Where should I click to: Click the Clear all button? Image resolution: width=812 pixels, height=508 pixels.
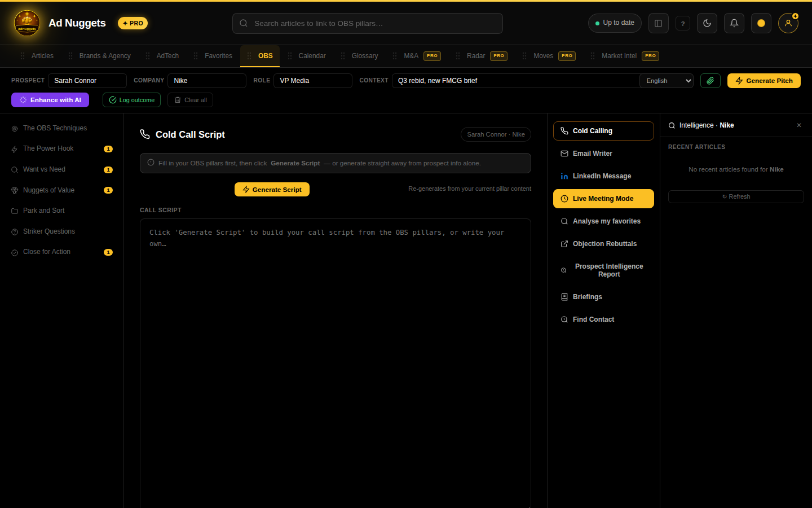click(x=190, y=100)
